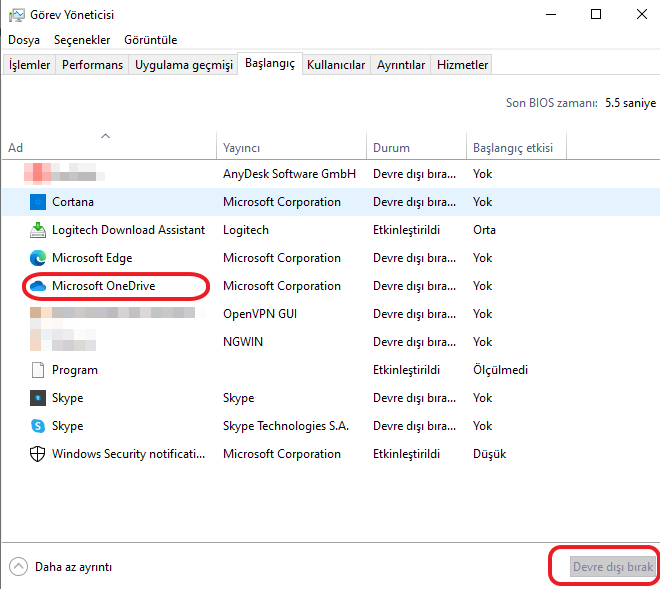Screen dimensions: 660x589
Task: Collapse with the Daha az ayrıntı arrow icon
Action: [19, 567]
